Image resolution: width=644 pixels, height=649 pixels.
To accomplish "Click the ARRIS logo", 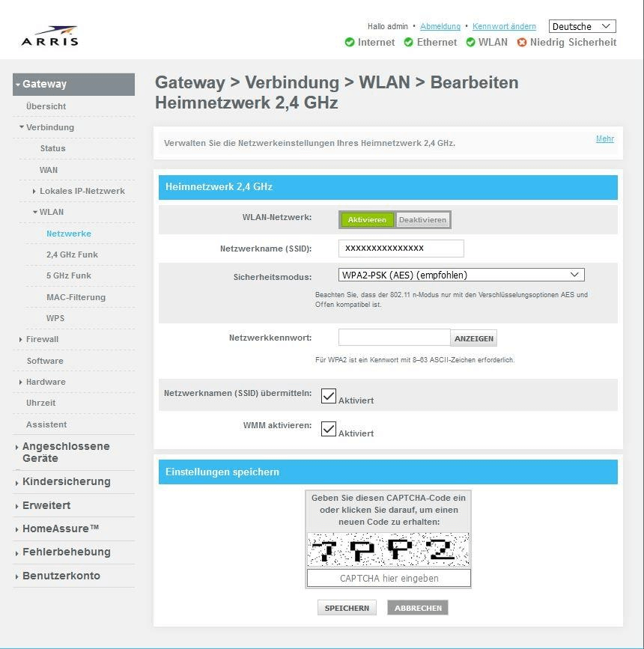I will pyautogui.click(x=49, y=36).
